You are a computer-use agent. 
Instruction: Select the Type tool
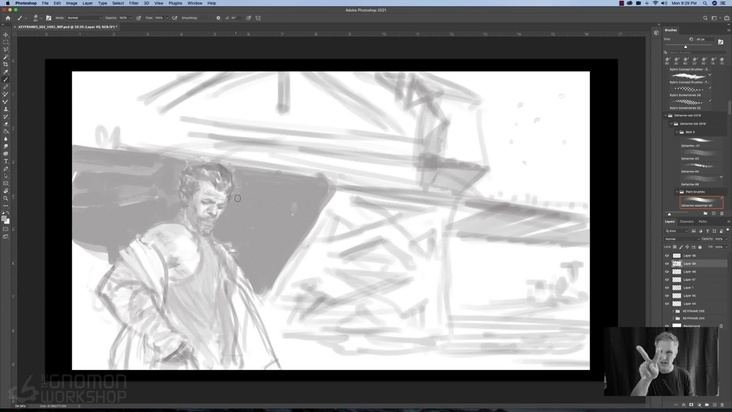pos(6,161)
